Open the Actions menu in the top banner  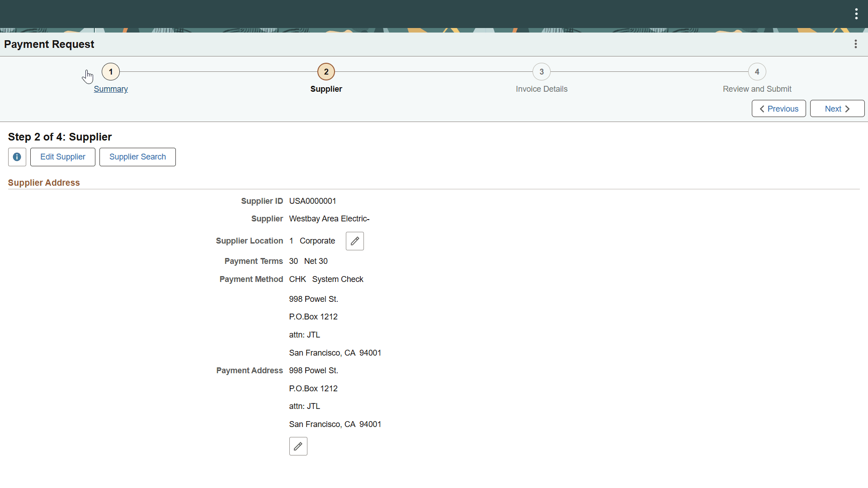[x=856, y=14]
